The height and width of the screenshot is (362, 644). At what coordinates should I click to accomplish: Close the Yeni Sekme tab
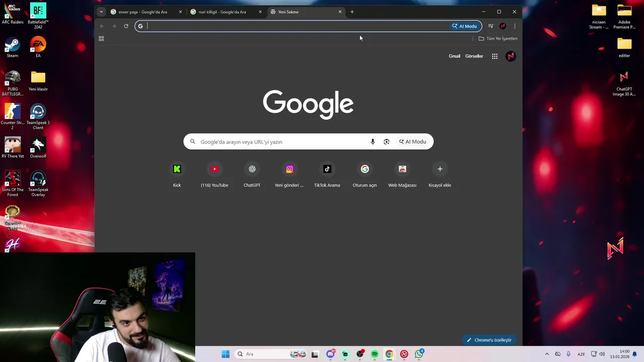340,12
